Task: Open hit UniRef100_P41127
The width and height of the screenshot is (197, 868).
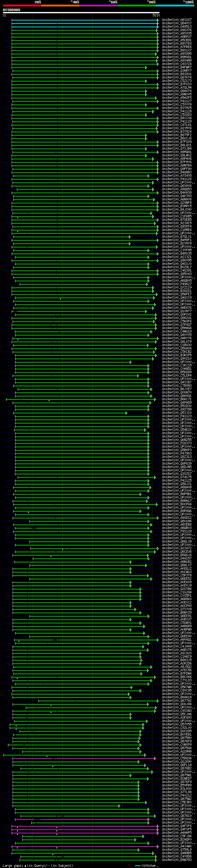Action: pos(177,101)
